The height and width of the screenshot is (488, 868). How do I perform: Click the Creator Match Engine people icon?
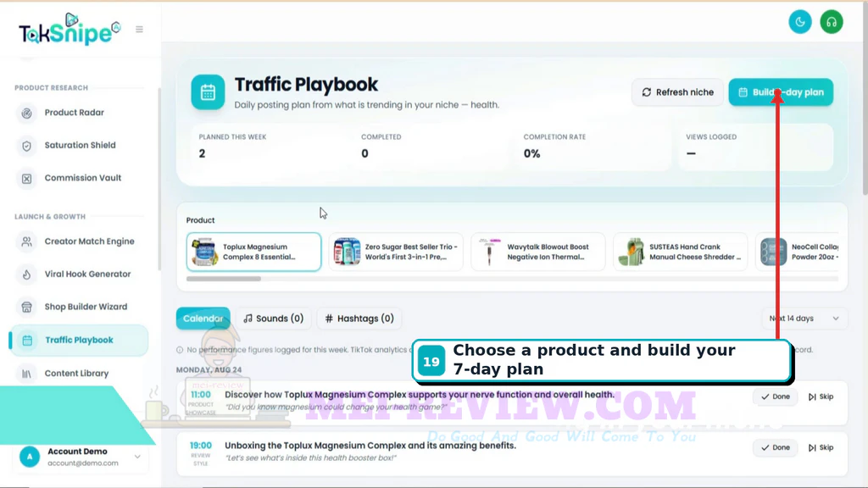click(26, 241)
